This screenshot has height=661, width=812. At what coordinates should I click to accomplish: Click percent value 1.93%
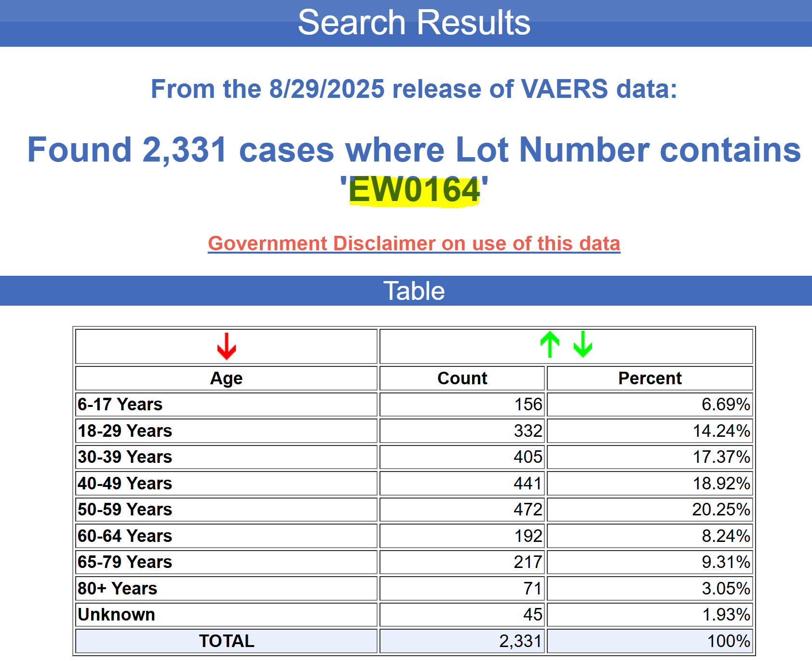click(726, 615)
